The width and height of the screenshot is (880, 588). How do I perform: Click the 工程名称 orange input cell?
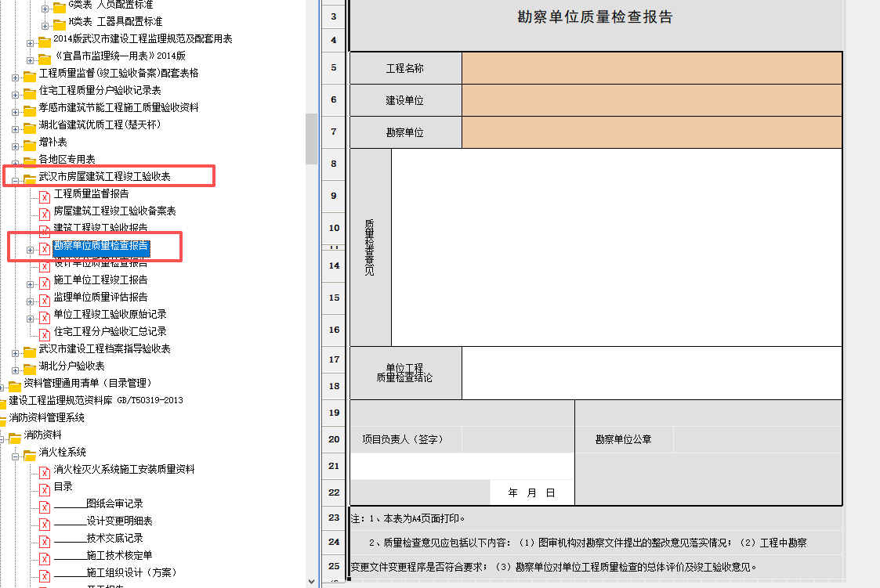click(x=652, y=68)
